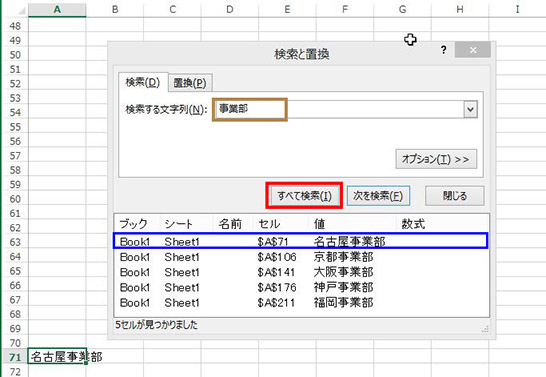Select the 検索(D) tab
The width and height of the screenshot is (546, 377).
143,83
